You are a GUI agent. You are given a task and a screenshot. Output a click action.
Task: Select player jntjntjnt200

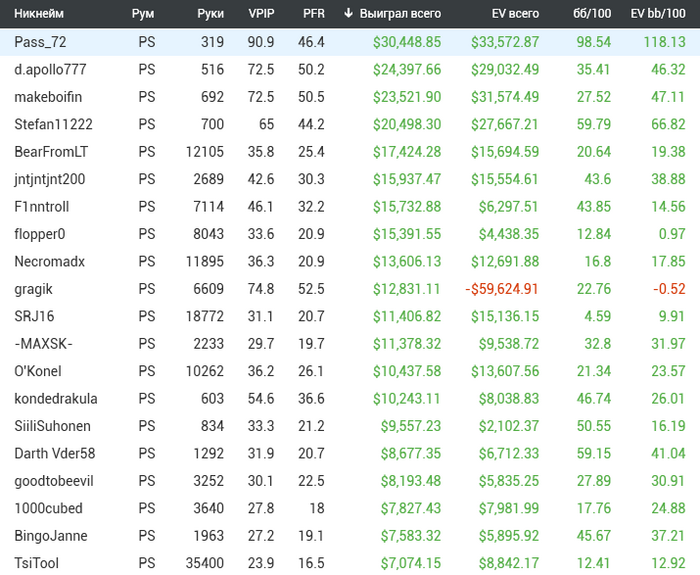click(x=50, y=179)
